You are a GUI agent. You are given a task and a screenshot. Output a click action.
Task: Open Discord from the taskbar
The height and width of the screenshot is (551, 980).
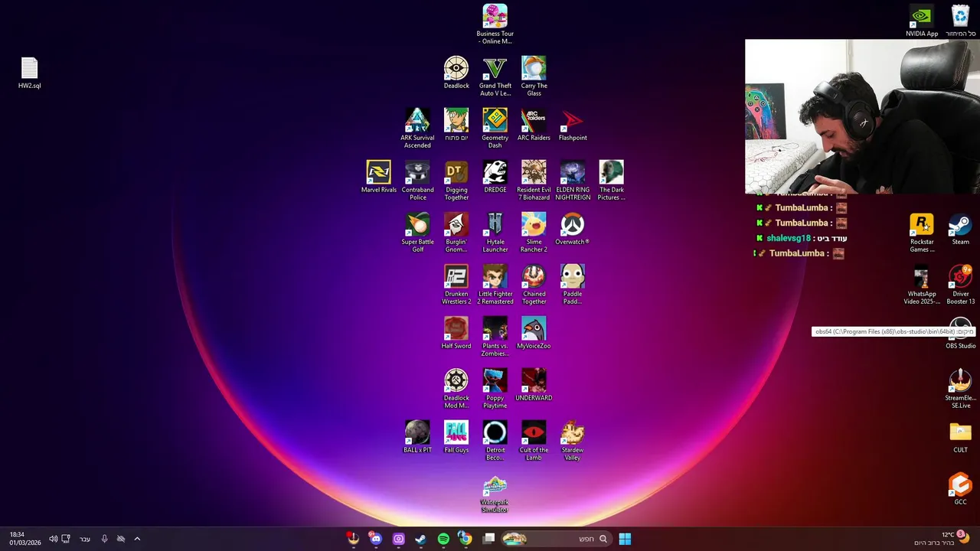(375, 539)
